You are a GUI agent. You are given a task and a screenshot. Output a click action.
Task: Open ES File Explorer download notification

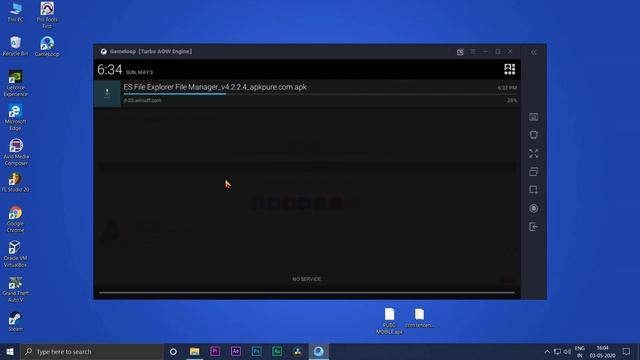pyautogui.click(x=307, y=93)
